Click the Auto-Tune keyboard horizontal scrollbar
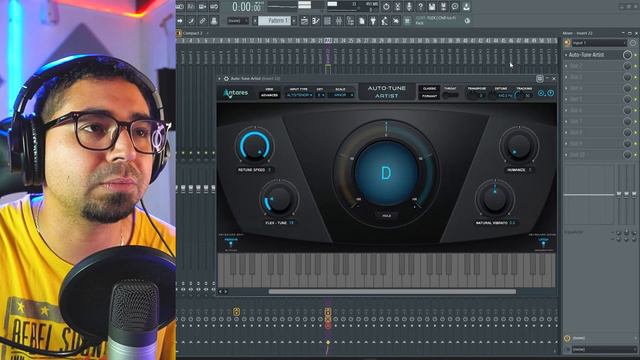The image size is (640, 360). [392, 291]
